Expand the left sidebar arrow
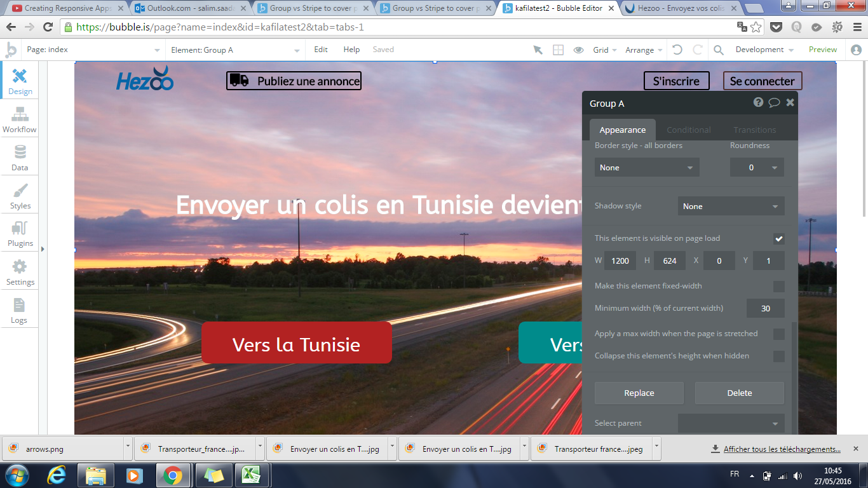 43,249
